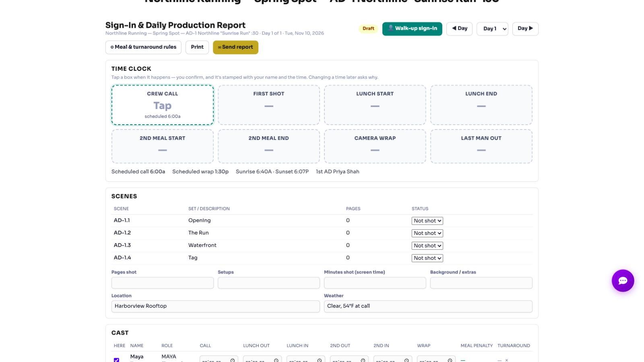Click 'Scheduled wrap 1:30p' text
The image size is (644, 362).
coord(200,172)
